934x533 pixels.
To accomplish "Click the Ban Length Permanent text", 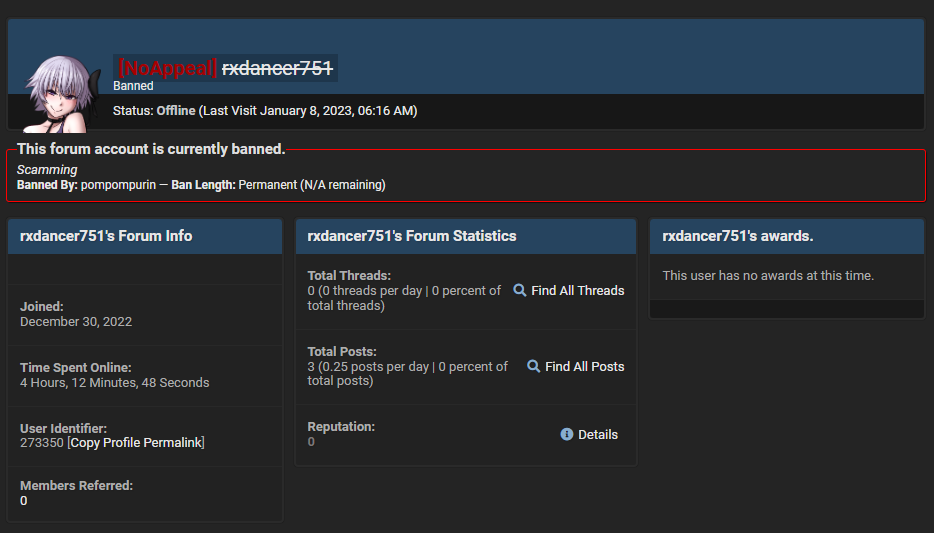I will coord(278,185).
